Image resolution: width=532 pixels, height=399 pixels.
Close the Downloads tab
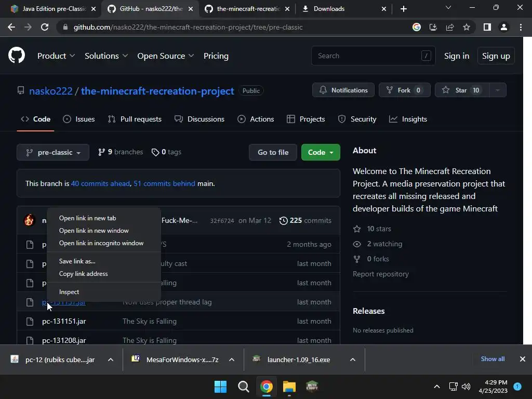click(384, 9)
